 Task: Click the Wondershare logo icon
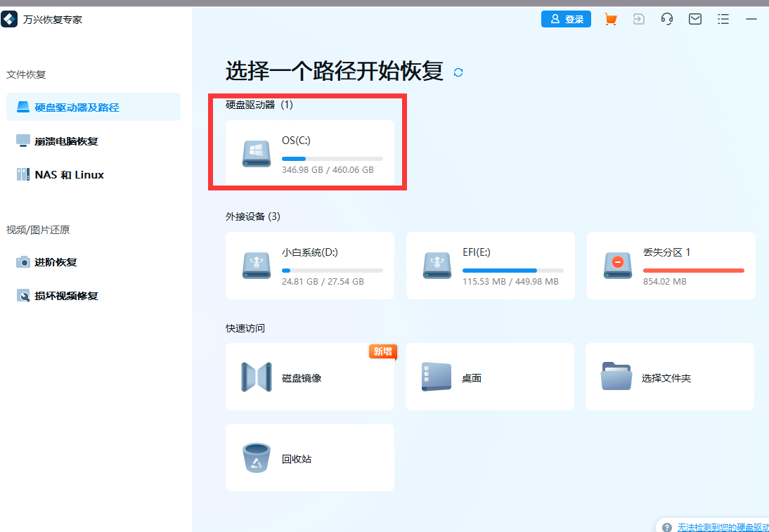tap(9, 19)
